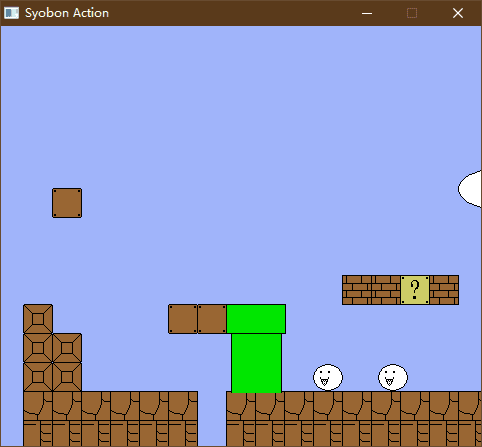The image size is (482, 447).
Task: Click the left white round enemy
Action: coord(328,377)
